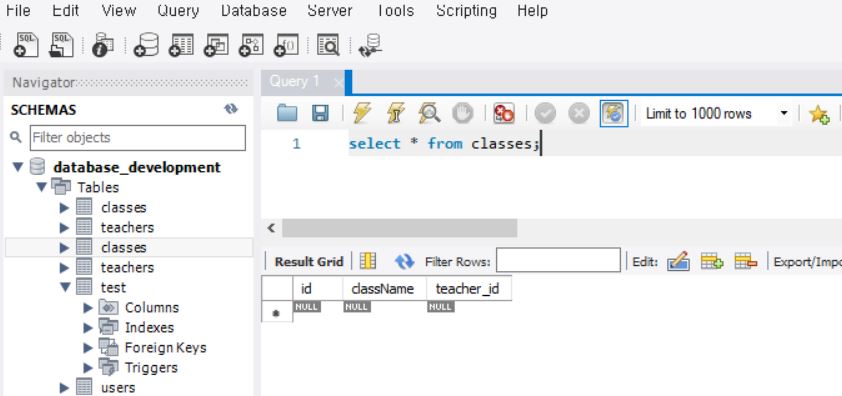The width and height of the screenshot is (842, 396).
Task: Insert a new row icon
Action: pos(712,262)
